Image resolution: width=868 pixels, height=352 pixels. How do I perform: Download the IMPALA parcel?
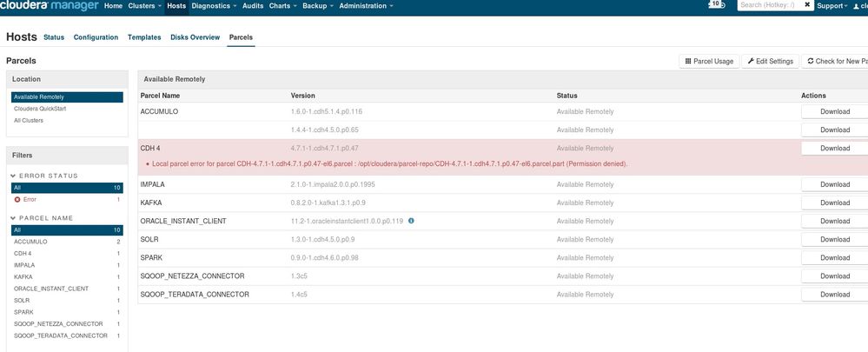[835, 185]
